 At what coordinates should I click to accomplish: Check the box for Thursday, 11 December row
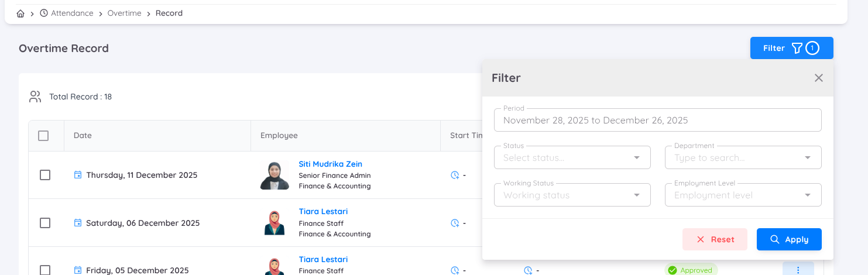point(45,175)
